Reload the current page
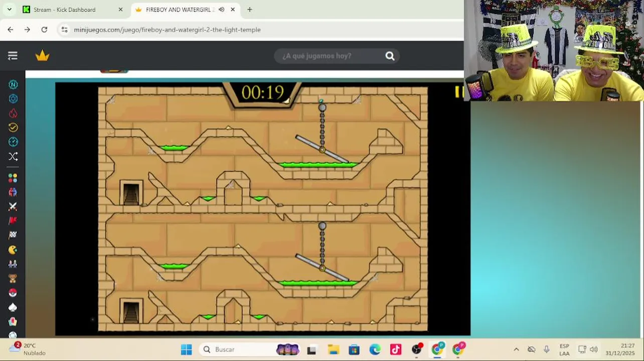 coord(44,30)
